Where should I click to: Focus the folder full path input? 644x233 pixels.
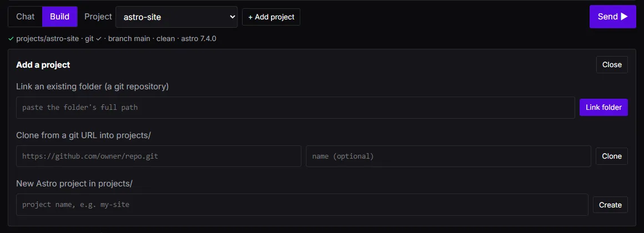point(295,108)
